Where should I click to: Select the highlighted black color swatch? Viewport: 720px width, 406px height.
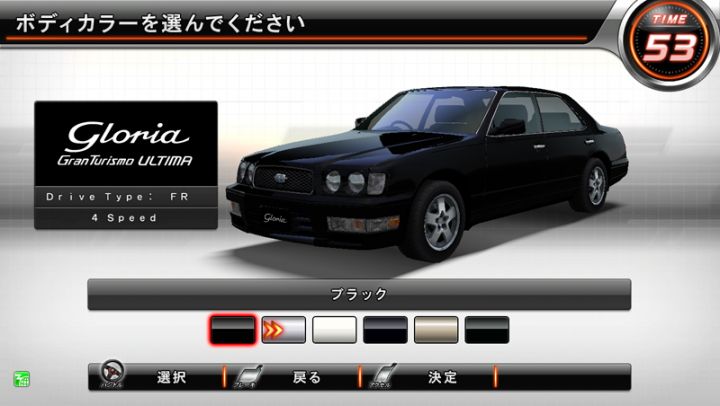coord(233,330)
